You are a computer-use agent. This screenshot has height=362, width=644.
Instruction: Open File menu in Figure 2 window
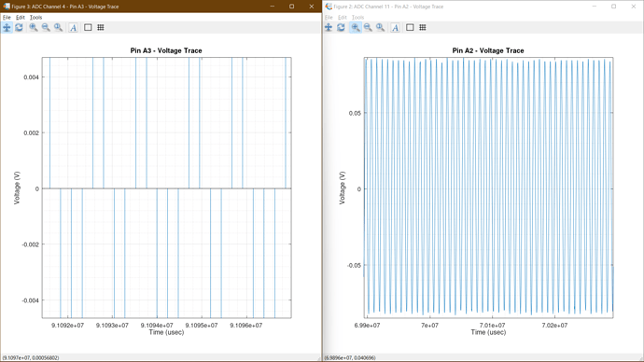click(x=329, y=17)
